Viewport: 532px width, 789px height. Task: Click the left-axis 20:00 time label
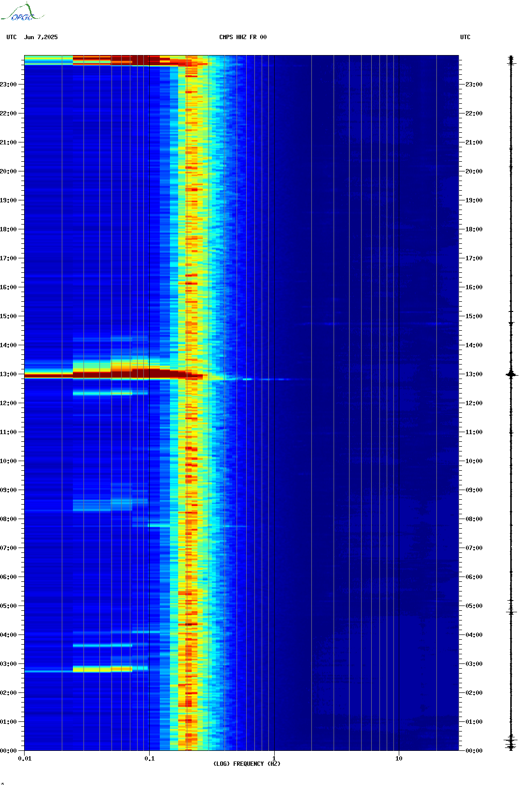coord(8,171)
